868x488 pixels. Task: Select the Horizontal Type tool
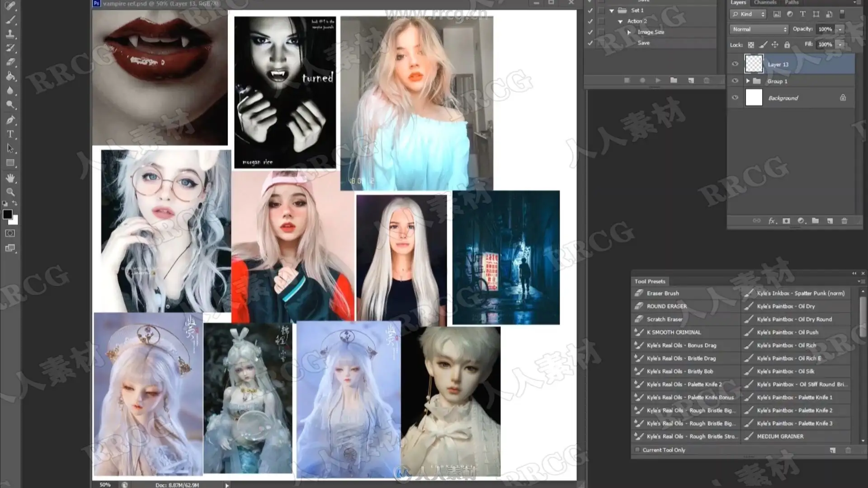tap(10, 134)
